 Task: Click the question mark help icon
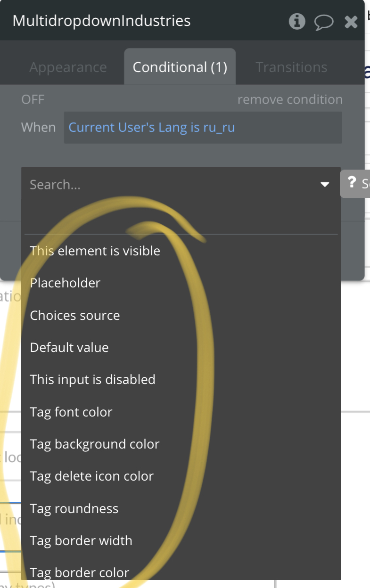(352, 182)
